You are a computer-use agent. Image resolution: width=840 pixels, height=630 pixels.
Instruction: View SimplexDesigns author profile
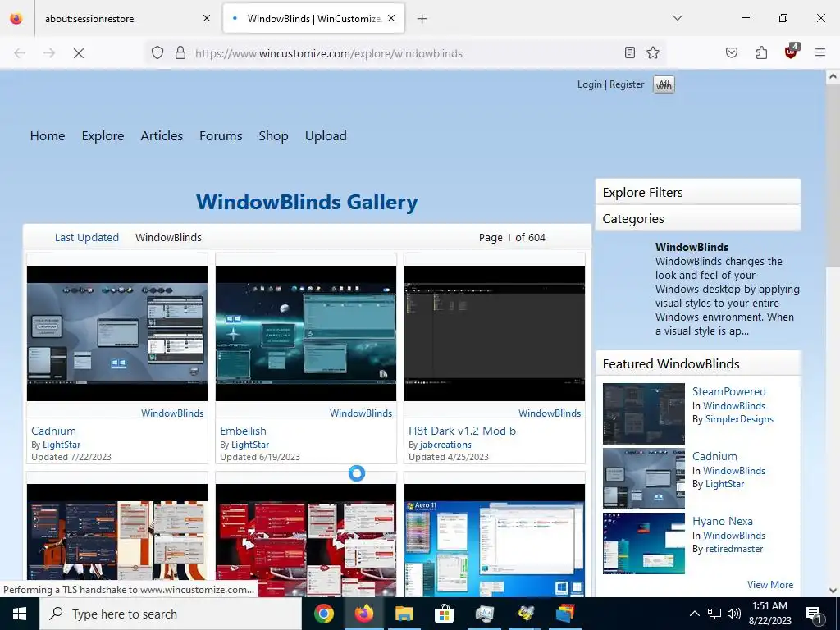pos(739,419)
